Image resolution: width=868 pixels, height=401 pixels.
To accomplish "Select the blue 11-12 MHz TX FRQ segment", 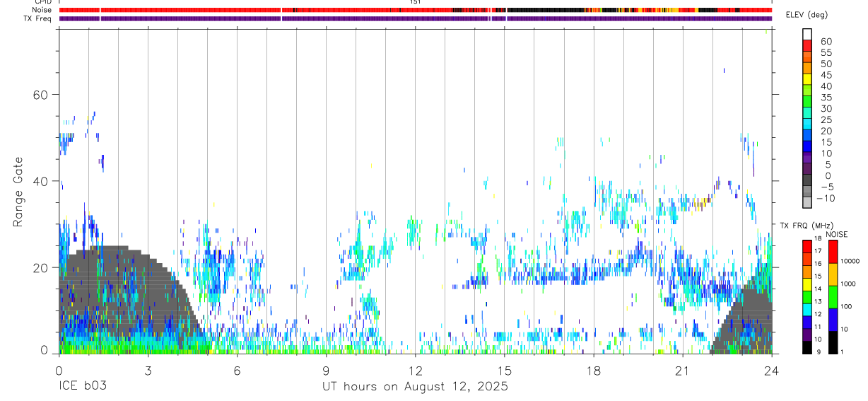I will 807,322.
